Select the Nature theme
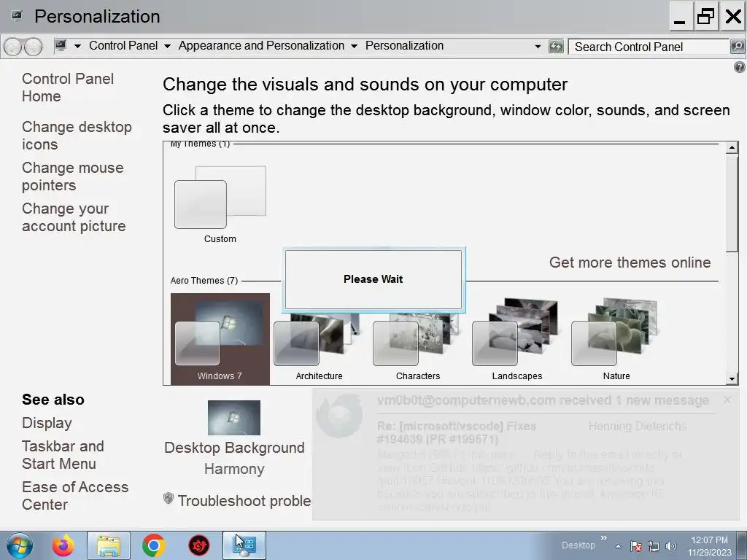 point(616,338)
